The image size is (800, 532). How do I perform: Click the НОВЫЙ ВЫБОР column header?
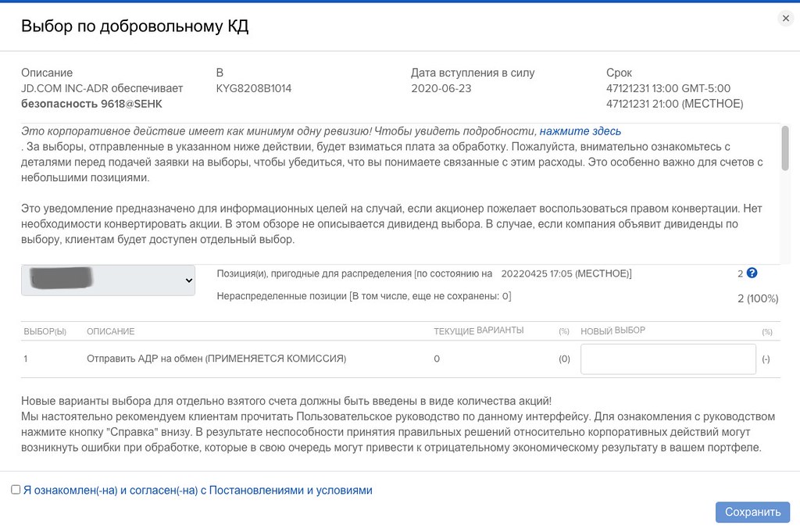click(x=612, y=331)
